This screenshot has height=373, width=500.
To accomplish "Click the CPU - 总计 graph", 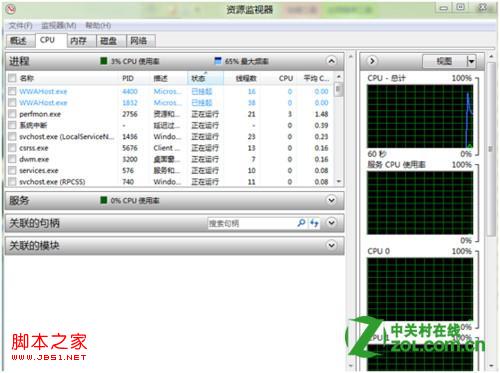I will tap(420, 116).
